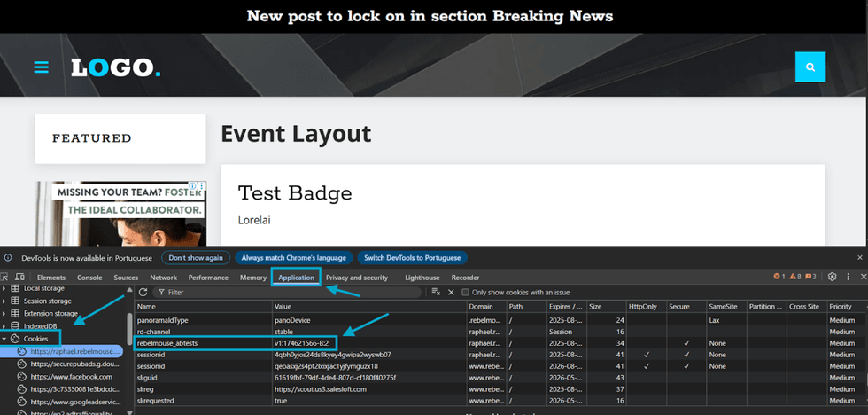Click the cookie Filter input field
Image resolution: width=868 pixels, height=415 pixels.
(x=287, y=292)
